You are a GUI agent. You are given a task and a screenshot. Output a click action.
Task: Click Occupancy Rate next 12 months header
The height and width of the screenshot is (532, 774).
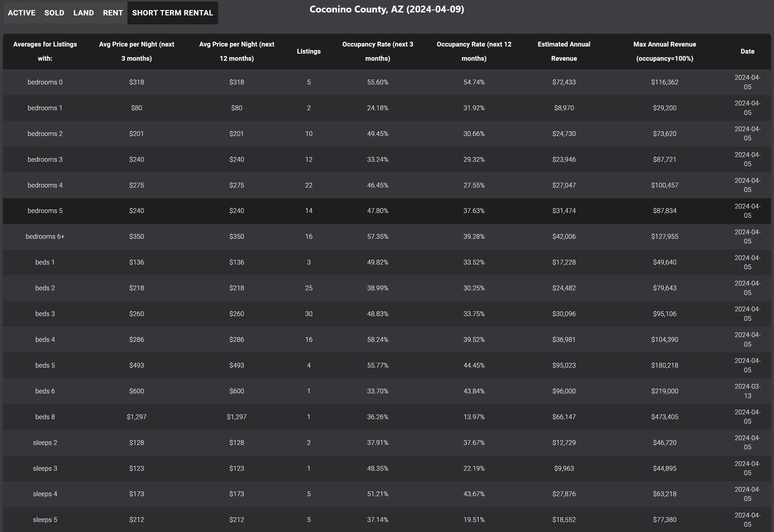pos(474,51)
